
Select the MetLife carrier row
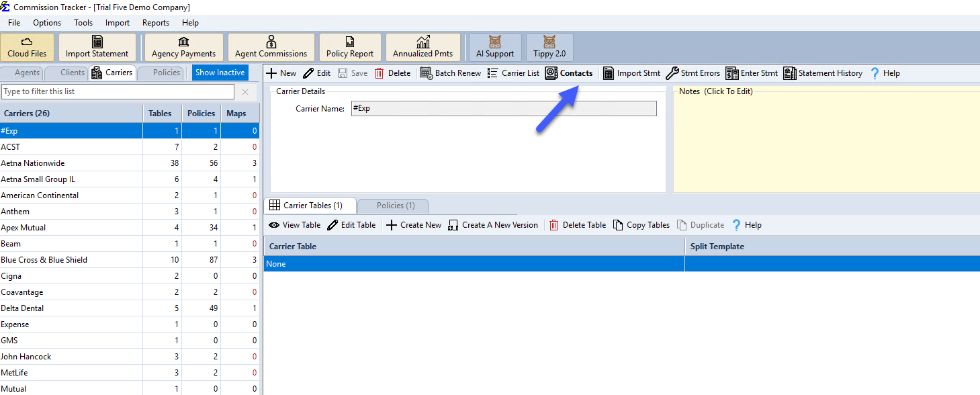coord(130,373)
